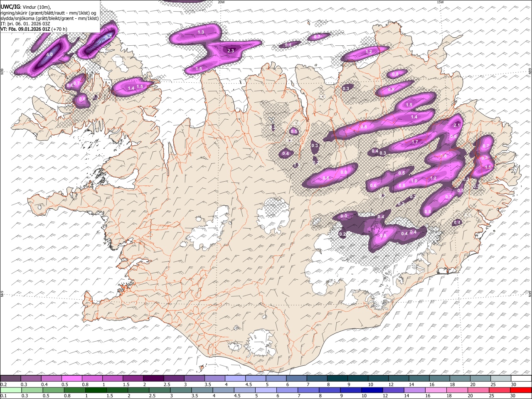This screenshot has width=532, height=399.
Task: Click the '(+70 h)' forecast offset
Action: [59, 29]
